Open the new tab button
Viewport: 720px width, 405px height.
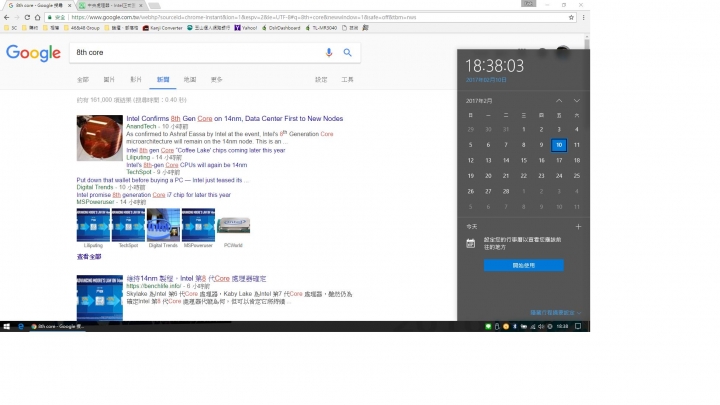[155, 6]
